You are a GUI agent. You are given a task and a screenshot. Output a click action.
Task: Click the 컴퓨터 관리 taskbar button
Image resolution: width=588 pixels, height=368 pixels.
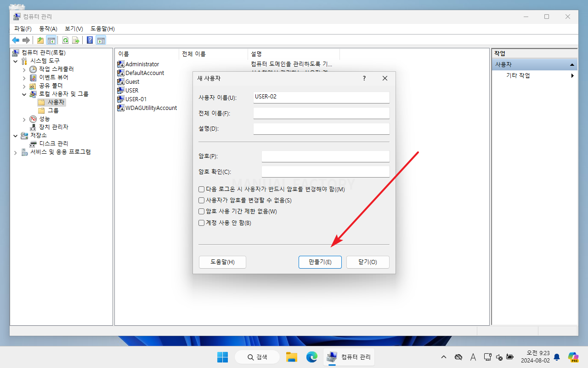coord(349,357)
